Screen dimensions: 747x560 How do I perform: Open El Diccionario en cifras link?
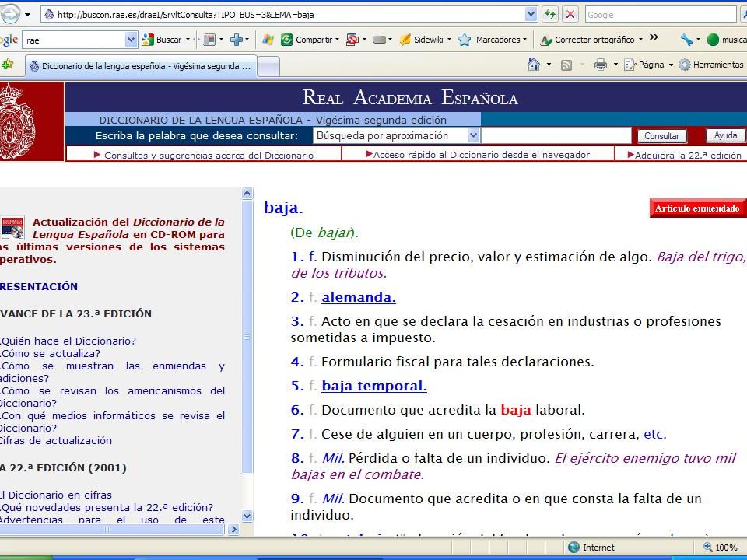pos(56,495)
